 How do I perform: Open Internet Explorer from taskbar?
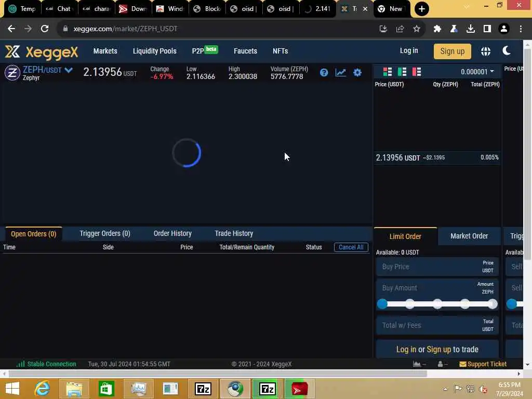pyautogui.click(x=42, y=389)
